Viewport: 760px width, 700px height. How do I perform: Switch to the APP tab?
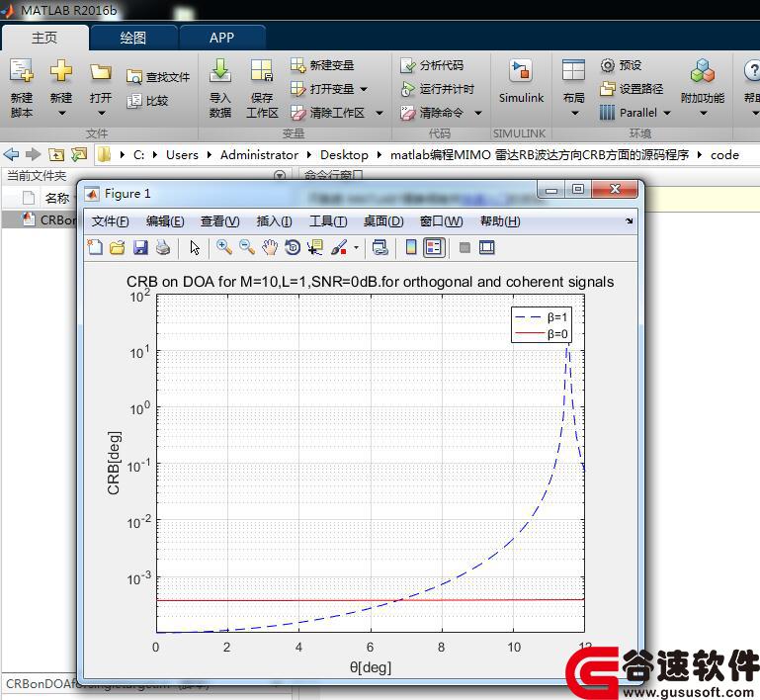click(222, 38)
